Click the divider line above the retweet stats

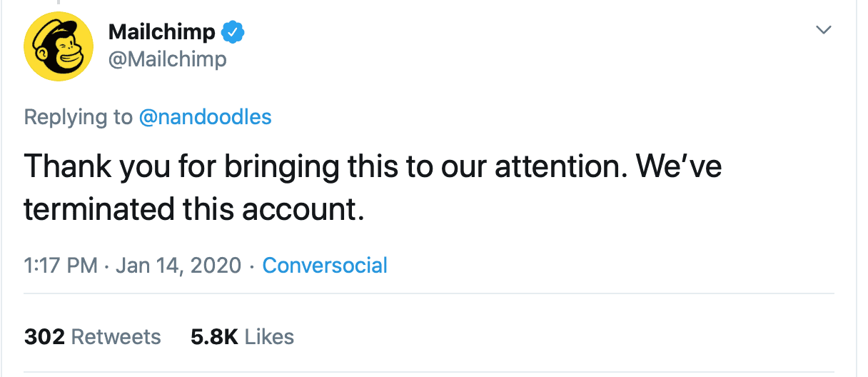point(428,293)
